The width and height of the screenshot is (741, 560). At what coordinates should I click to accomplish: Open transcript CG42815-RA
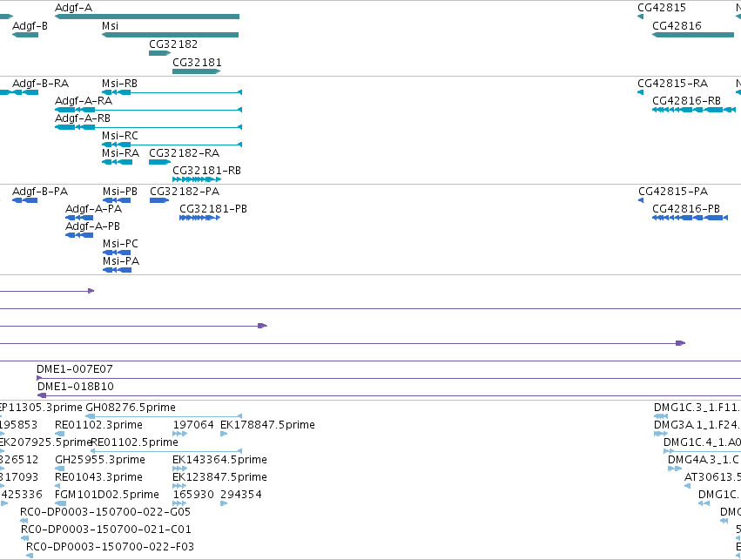coord(672,84)
